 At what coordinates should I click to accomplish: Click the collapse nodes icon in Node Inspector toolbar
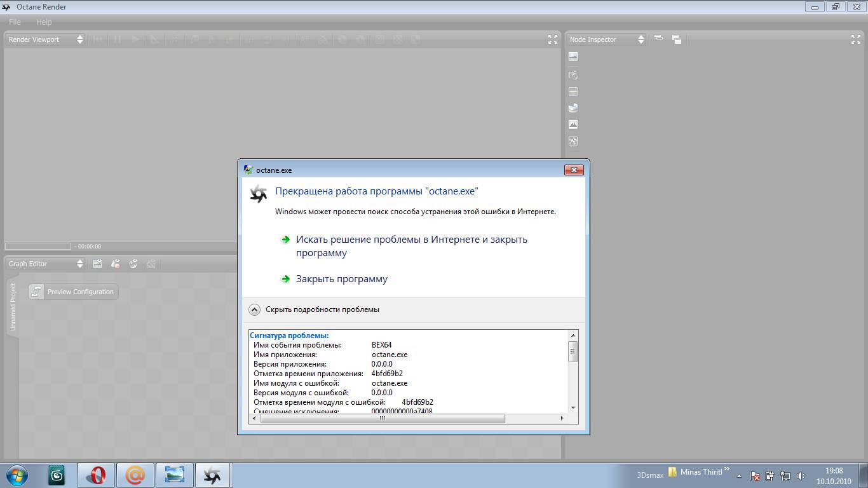(658, 39)
